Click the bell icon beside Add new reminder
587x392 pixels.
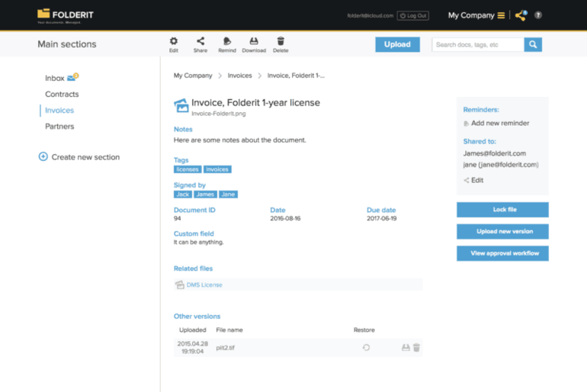[466, 124]
